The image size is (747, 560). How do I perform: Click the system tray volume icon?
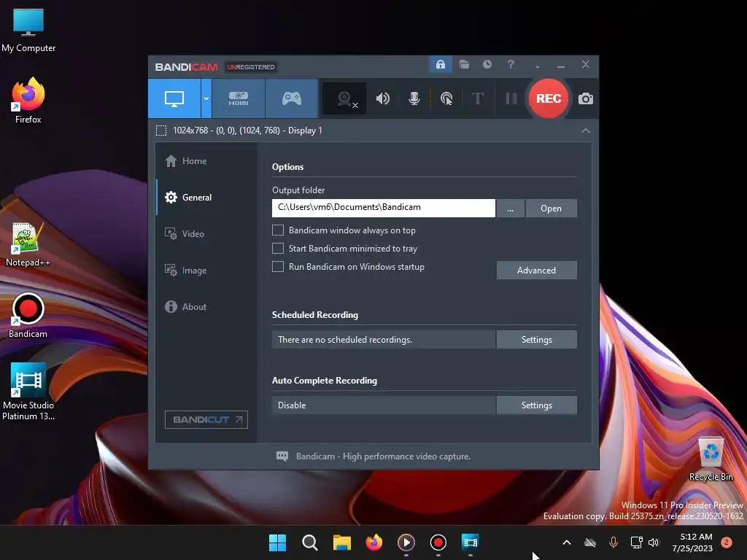653,542
